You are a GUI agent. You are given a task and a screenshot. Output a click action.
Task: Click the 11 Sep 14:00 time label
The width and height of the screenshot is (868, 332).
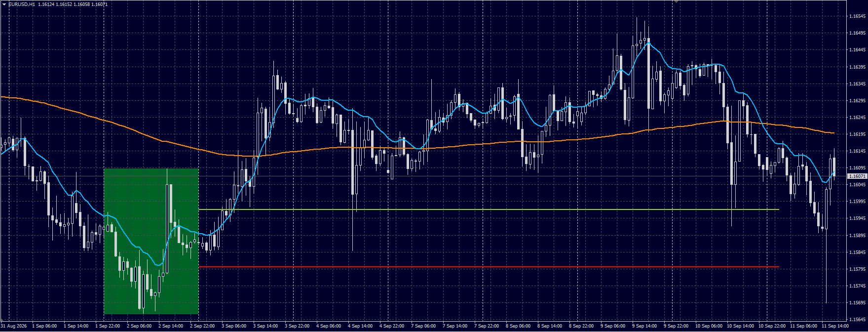[835, 326]
